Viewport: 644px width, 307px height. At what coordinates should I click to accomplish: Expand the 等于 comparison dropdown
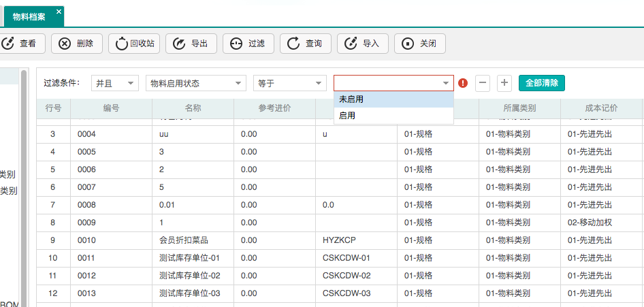tap(290, 83)
